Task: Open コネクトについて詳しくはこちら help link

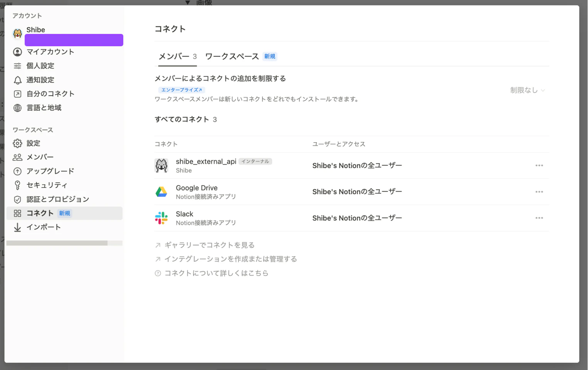Action: (216, 273)
